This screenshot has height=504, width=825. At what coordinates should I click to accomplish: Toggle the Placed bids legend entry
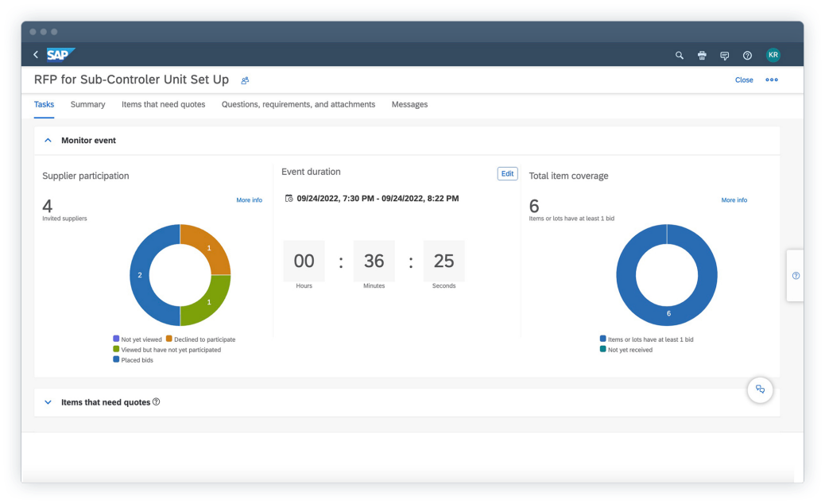[x=136, y=359]
